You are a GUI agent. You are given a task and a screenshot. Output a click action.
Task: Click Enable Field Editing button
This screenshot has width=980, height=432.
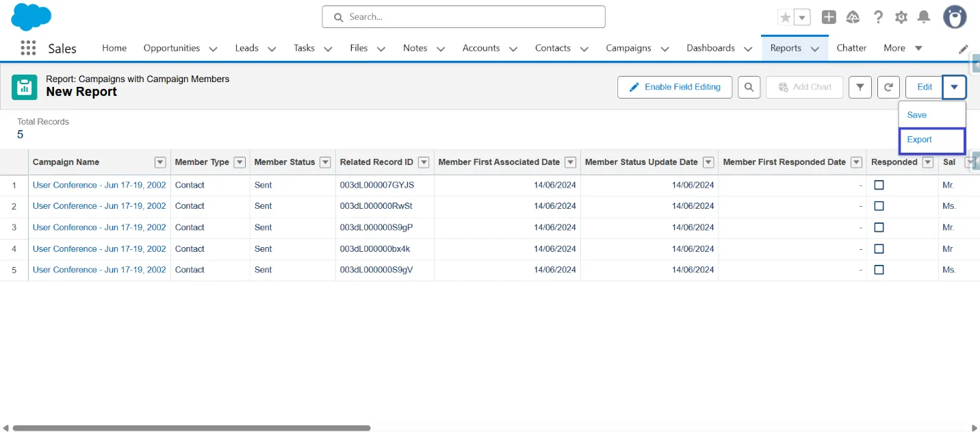[x=675, y=87]
